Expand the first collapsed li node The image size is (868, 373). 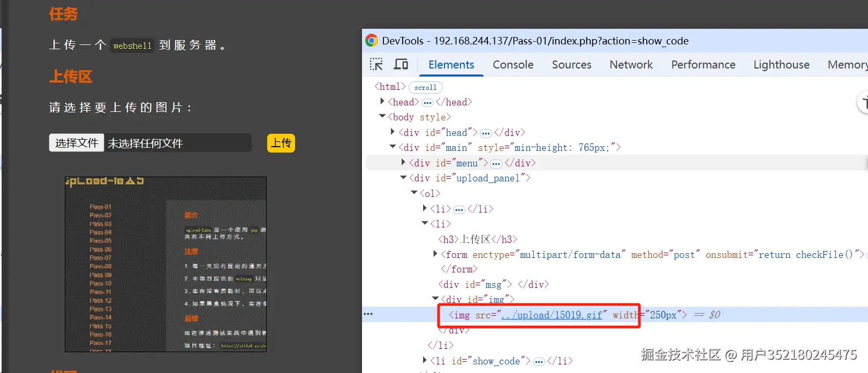(425, 208)
